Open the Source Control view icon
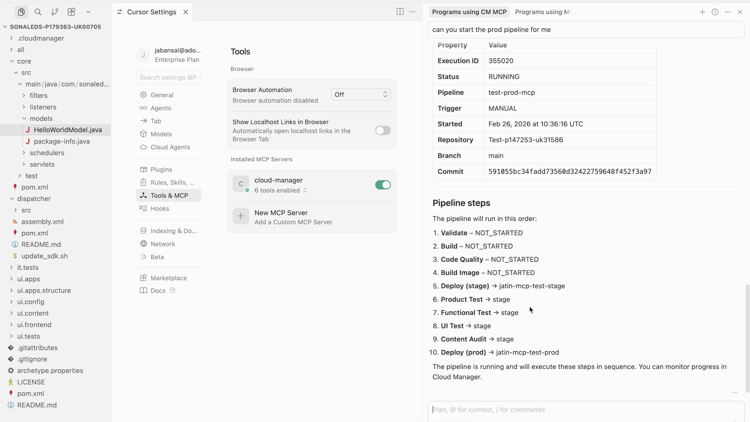Image resolution: width=750 pixels, height=422 pixels. pos(55,12)
